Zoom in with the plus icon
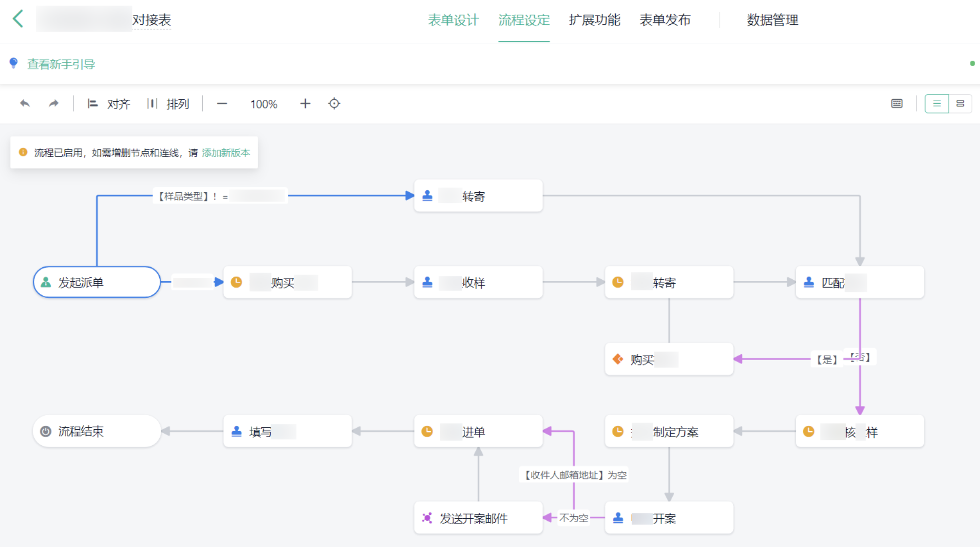 (305, 104)
